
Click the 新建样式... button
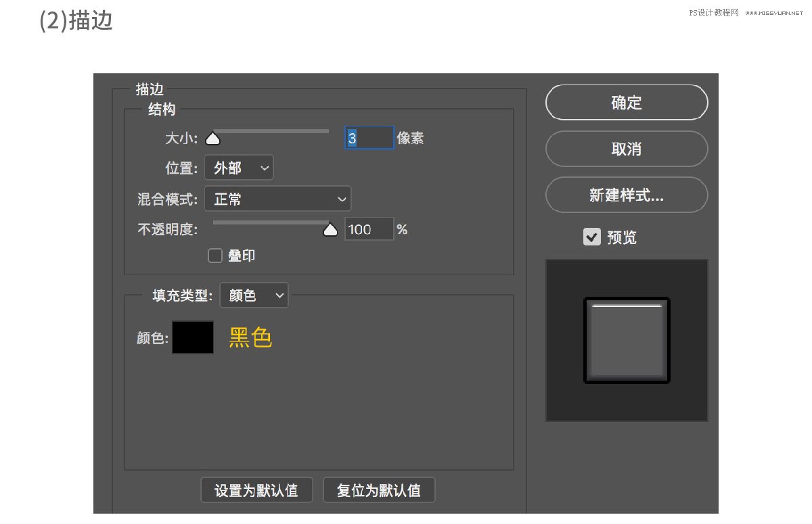pyautogui.click(x=626, y=195)
